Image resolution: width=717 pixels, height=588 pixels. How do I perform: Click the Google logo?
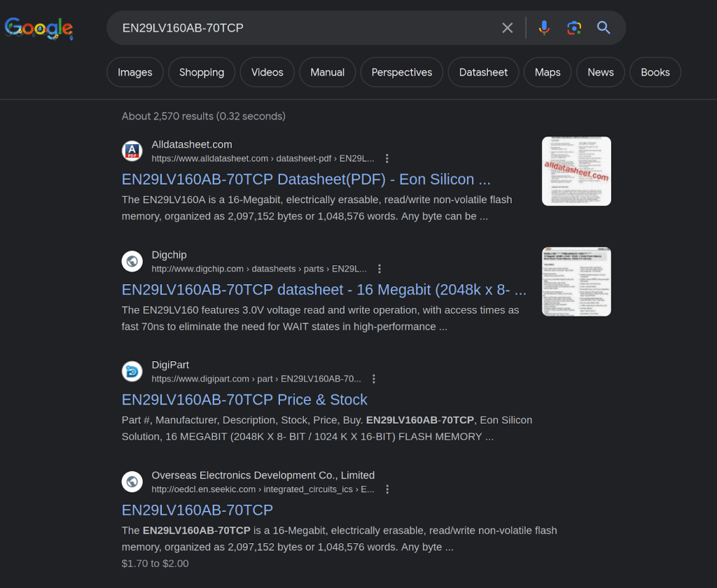[x=39, y=28]
